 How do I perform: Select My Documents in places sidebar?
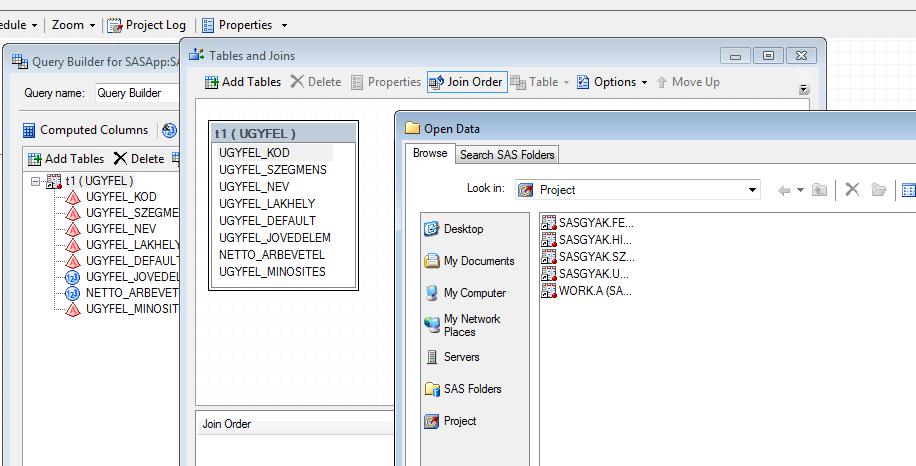coord(469,261)
